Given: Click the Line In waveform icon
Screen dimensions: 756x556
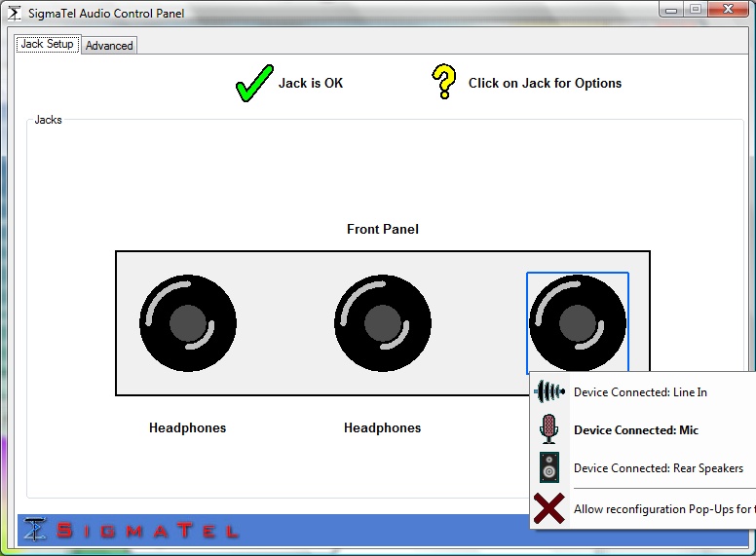Looking at the screenshot, I should point(549,391).
